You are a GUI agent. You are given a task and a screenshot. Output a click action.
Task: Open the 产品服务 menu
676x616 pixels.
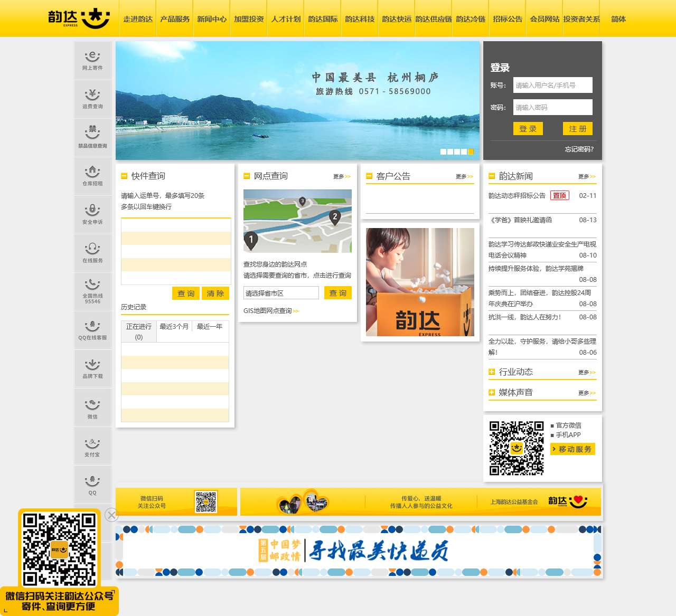175,18
